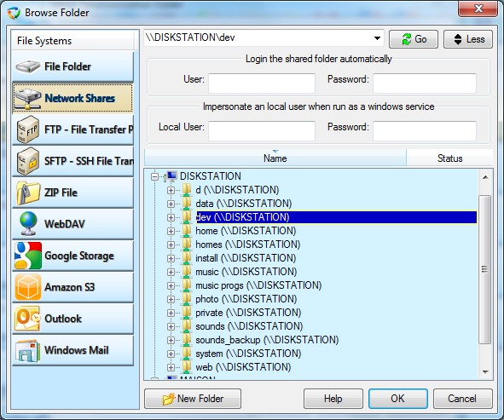Expand the dev (\\DISKSTATION) node

point(171,217)
